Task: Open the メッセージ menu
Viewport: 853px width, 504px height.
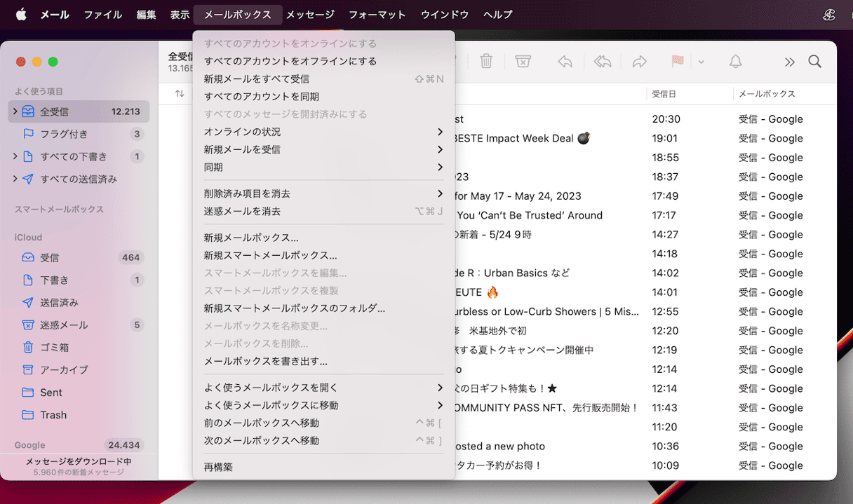Action: pos(310,14)
